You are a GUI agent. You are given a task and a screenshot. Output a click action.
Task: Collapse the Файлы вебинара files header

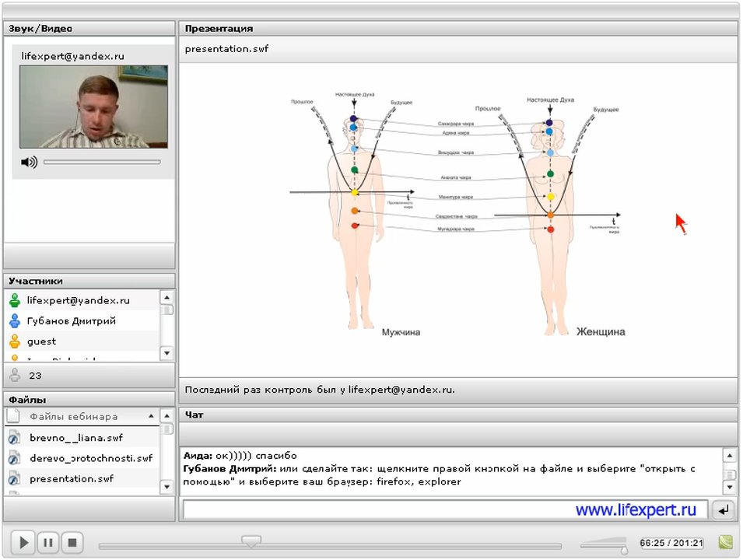[x=151, y=416]
